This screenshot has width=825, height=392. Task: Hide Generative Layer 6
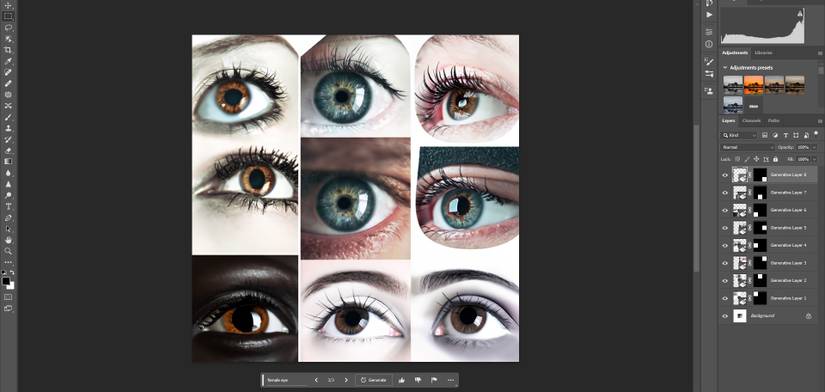coord(725,210)
